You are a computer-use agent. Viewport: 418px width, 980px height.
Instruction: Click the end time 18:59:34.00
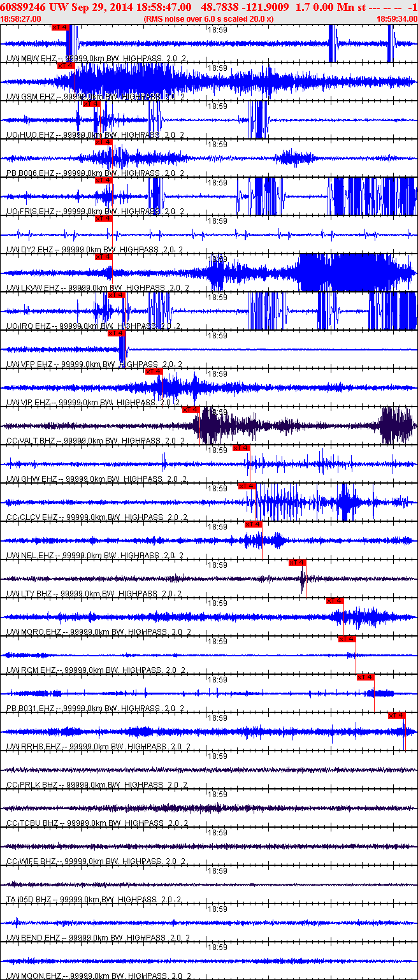coord(396,19)
